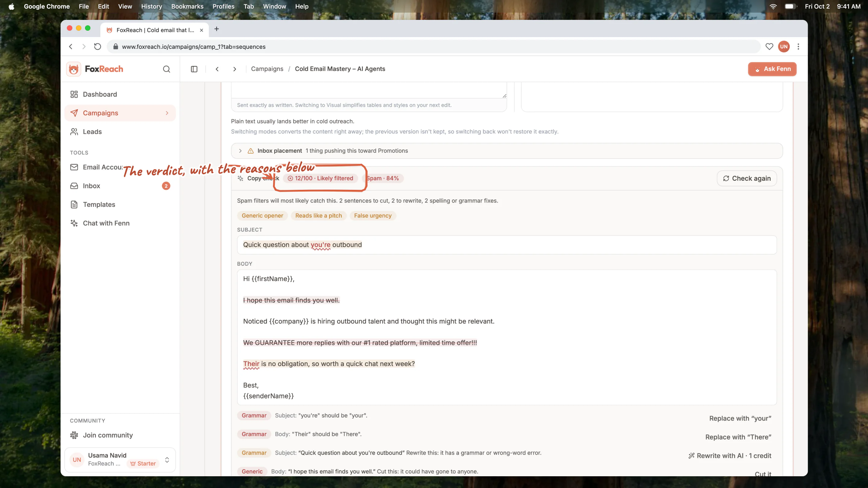Screen dimensions: 868x488
Task: Open Templates in sidebar
Action: pos(120,205)
